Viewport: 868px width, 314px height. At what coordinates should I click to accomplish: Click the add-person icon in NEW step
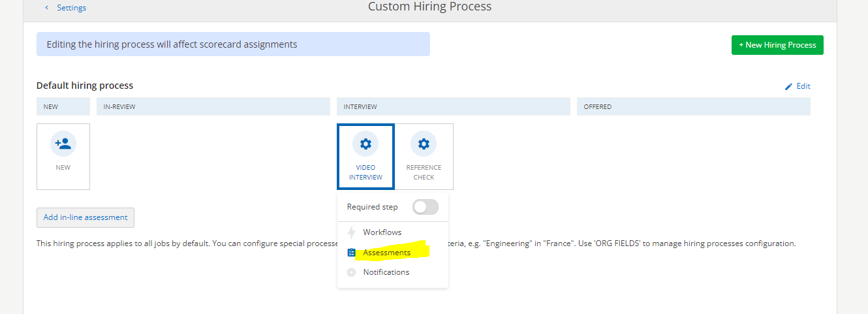(x=63, y=144)
